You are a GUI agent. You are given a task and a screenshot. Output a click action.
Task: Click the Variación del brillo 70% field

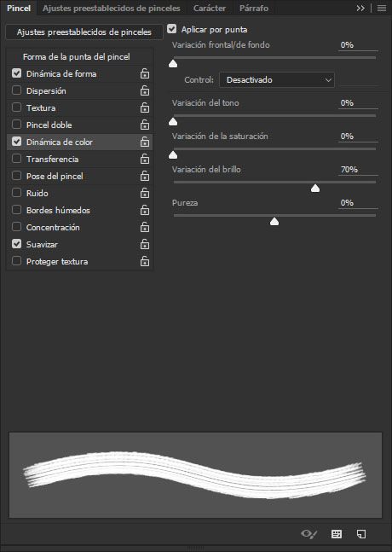(x=358, y=170)
